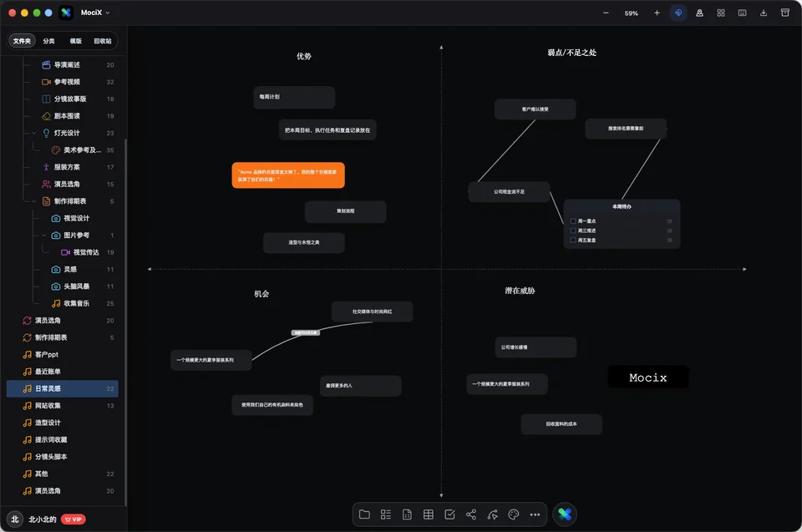Zoom in with the plus button
802x532 pixels.
click(657, 13)
